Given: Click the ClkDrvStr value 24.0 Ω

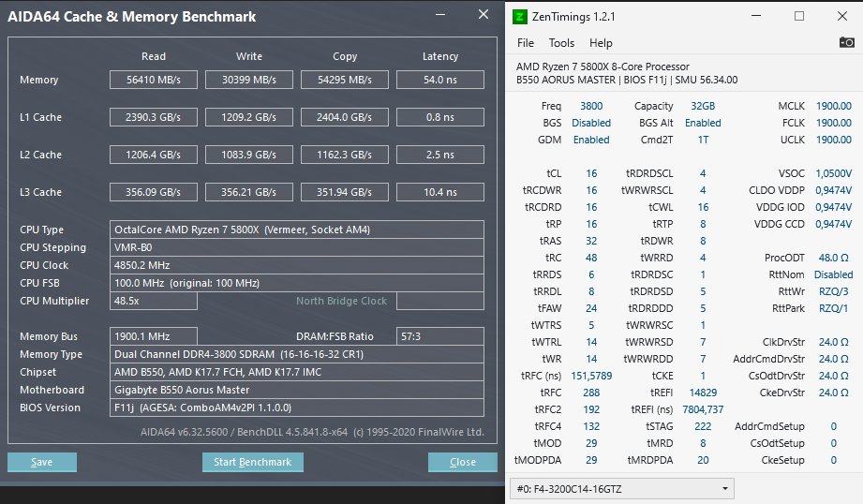Looking at the screenshot, I should pos(834,342).
